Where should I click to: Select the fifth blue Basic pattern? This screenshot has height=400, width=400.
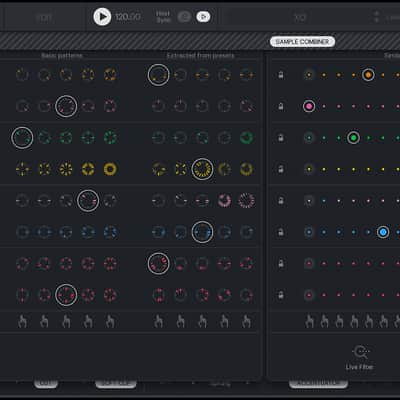[x=110, y=232]
